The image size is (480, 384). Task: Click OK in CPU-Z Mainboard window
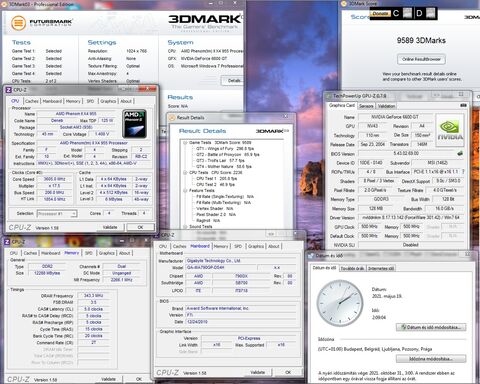(288, 372)
